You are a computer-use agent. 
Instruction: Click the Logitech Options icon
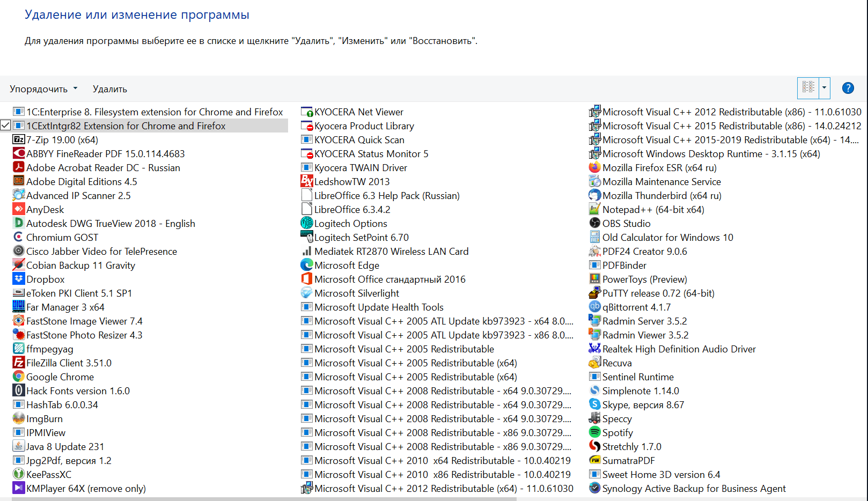(307, 223)
